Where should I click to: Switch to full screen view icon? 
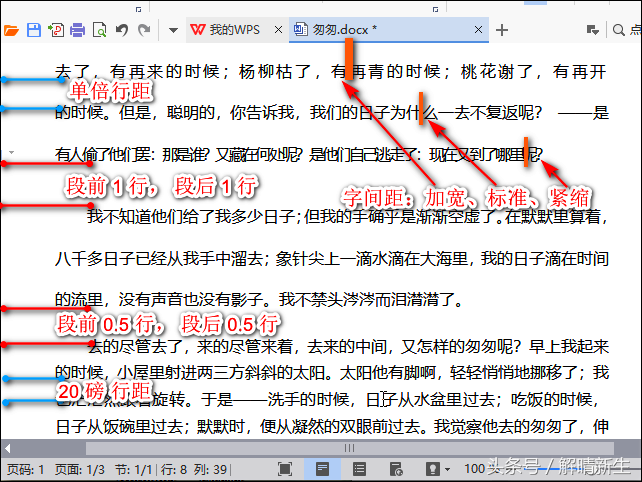(x=285, y=469)
